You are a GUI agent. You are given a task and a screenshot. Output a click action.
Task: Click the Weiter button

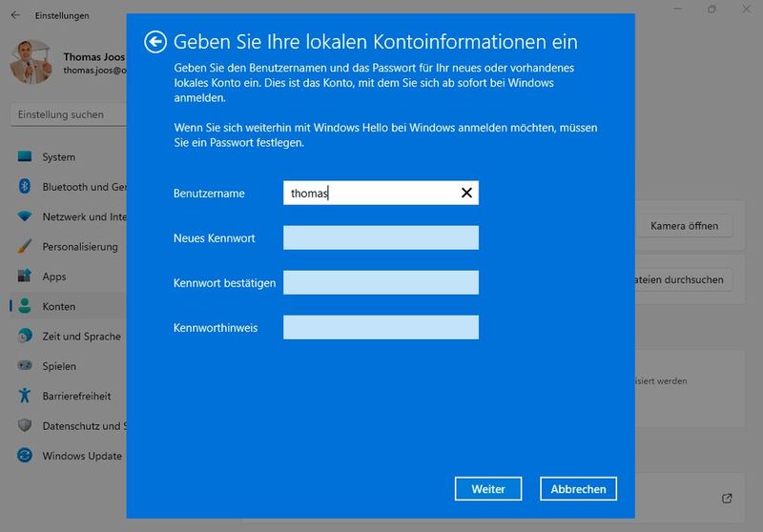tap(488, 489)
